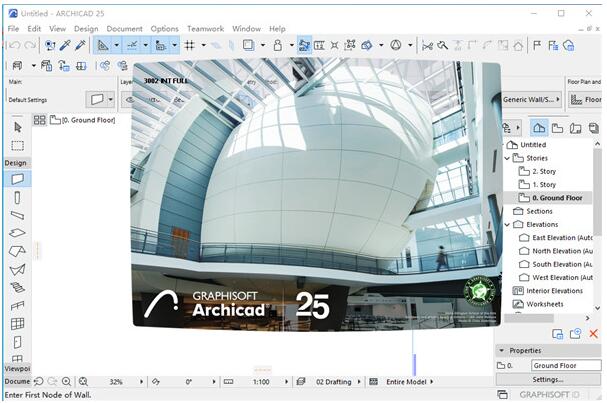Pick the Stair tool
The width and height of the screenshot is (607, 403).
coord(17,287)
